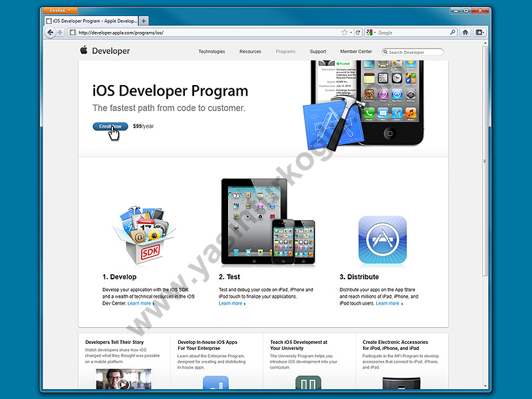Screen dimensions: 532x399
Task: Click in the browser URL address field
Action: tap(207, 33)
